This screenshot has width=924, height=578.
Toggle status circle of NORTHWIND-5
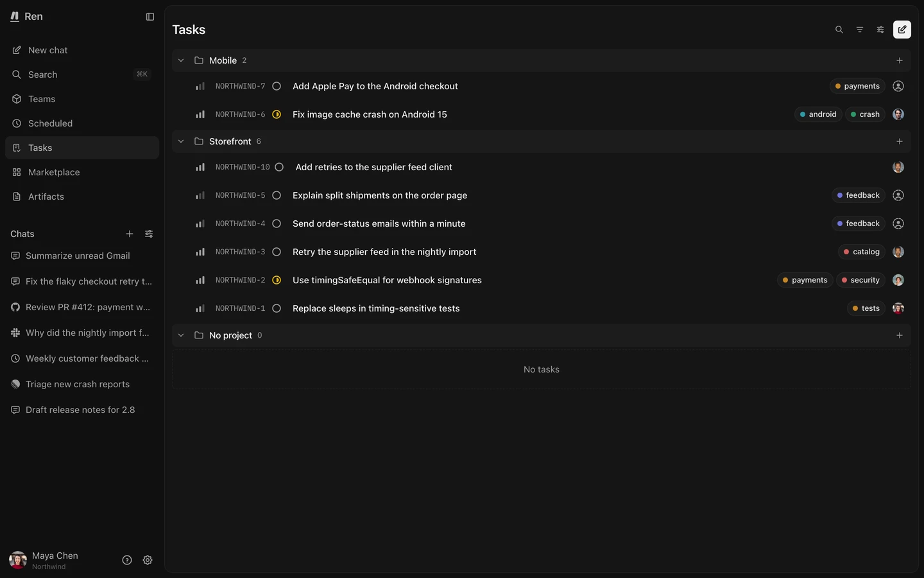(277, 195)
